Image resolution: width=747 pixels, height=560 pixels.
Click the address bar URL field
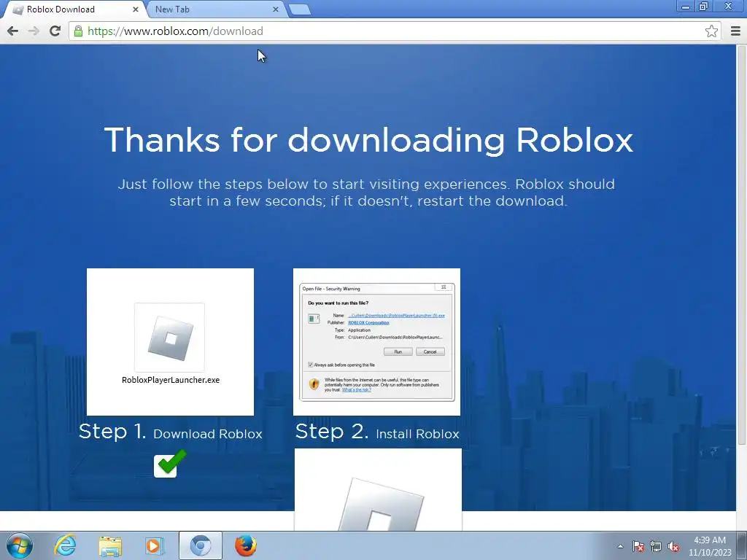tap(395, 31)
